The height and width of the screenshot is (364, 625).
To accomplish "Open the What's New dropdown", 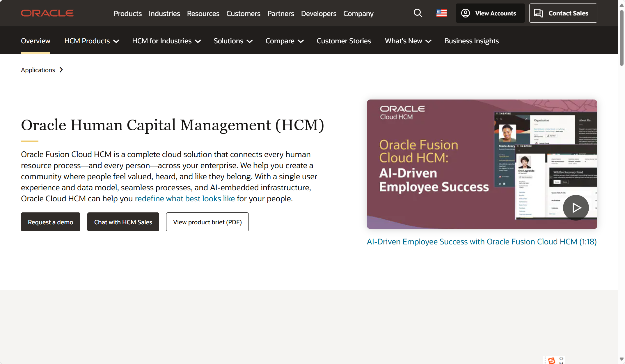I will pyautogui.click(x=408, y=41).
